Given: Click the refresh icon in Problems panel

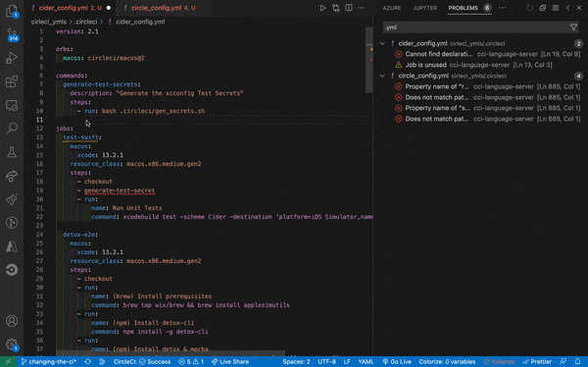Looking at the screenshot, I should click(x=530, y=8).
